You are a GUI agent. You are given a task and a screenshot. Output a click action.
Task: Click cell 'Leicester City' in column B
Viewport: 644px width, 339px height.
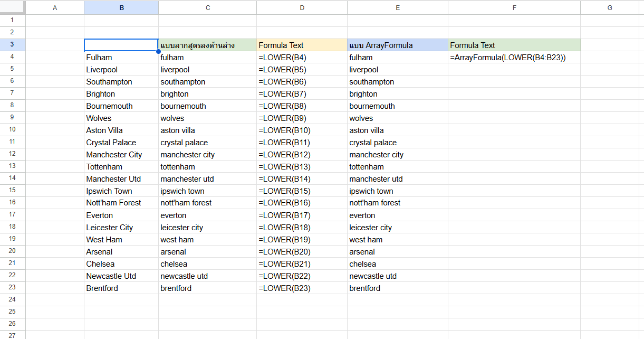121,227
